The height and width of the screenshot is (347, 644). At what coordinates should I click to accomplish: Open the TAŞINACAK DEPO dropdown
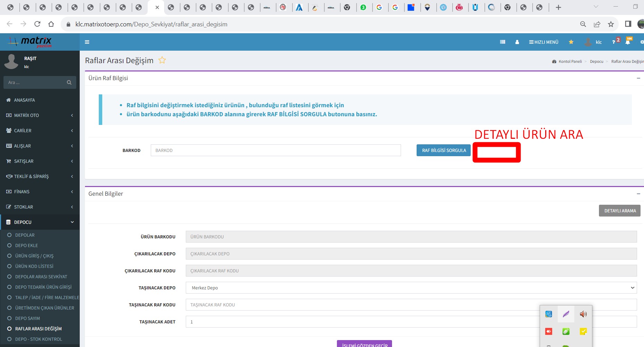pyautogui.click(x=411, y=288)
